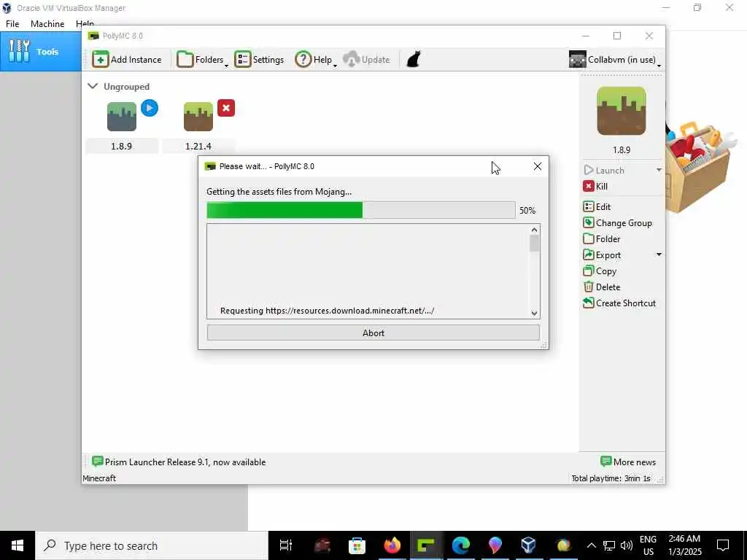Abort the assets download

click(373, 332)
